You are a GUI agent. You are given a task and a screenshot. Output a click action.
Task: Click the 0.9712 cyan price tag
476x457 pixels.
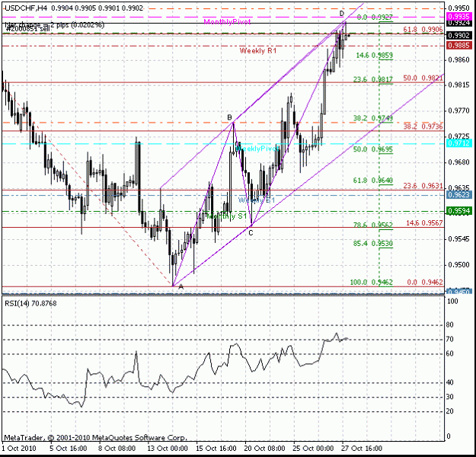click(459, 143)
